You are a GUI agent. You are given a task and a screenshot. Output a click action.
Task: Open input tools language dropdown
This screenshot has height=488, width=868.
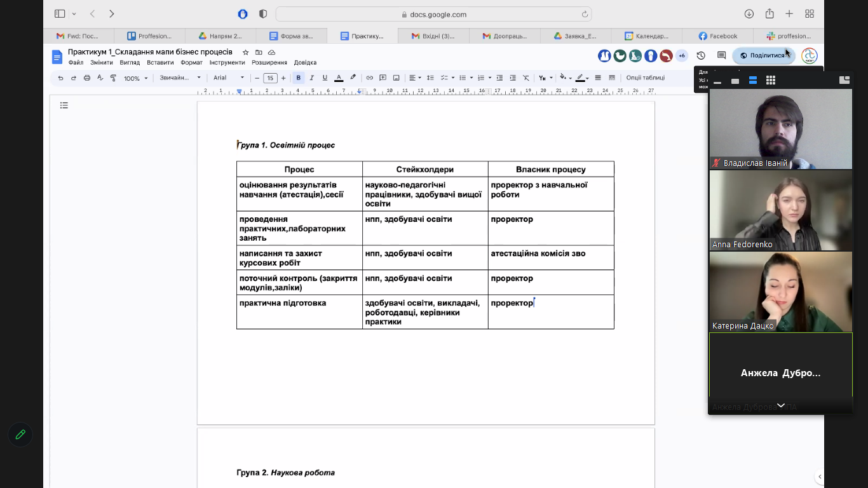pos(546,78)
